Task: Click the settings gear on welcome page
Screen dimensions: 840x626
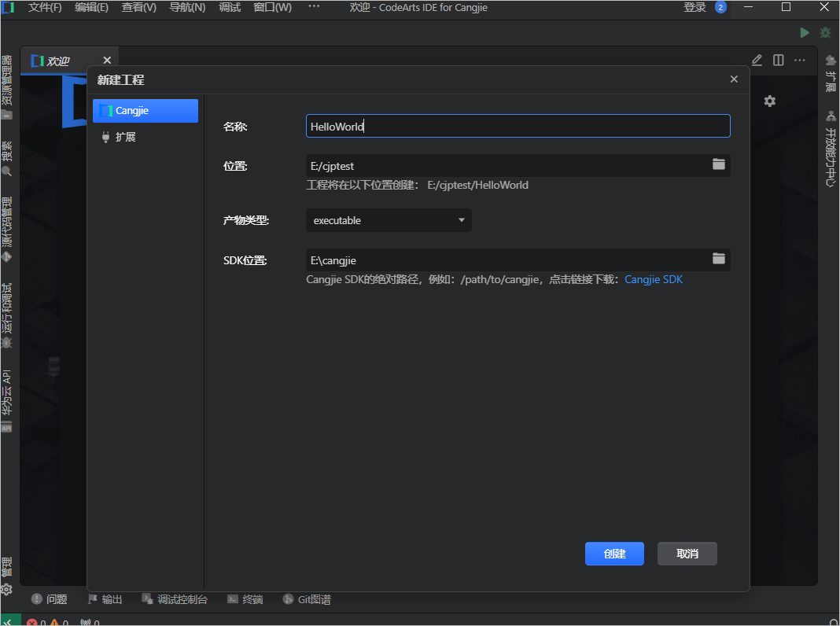Action: 770,101
